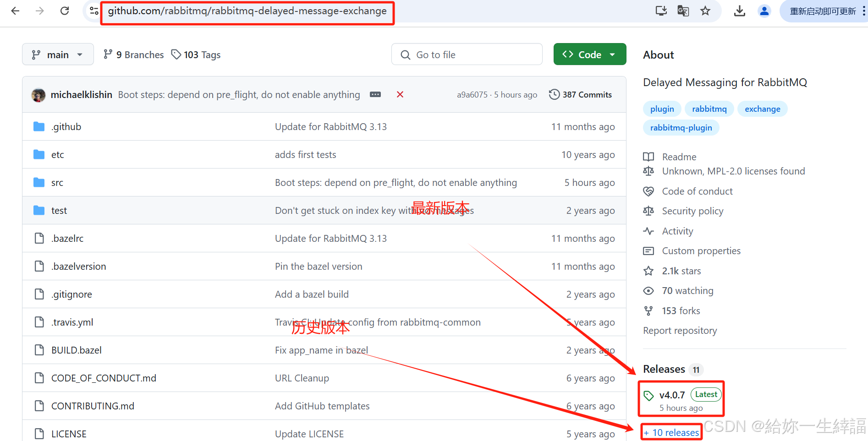868x441 pixels.
Task: Click the Go to file search field
Action: tap(467, 54)
